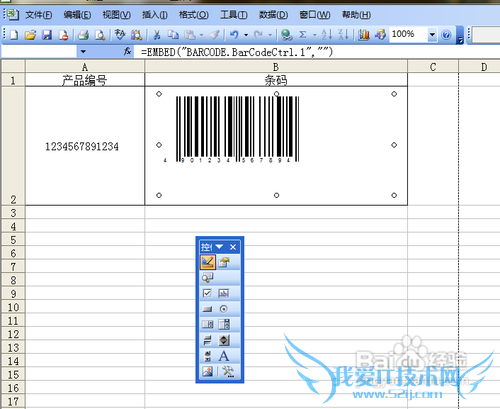
Task: Expand the Name Box dropdown arrow
Action: coord(83,51)
